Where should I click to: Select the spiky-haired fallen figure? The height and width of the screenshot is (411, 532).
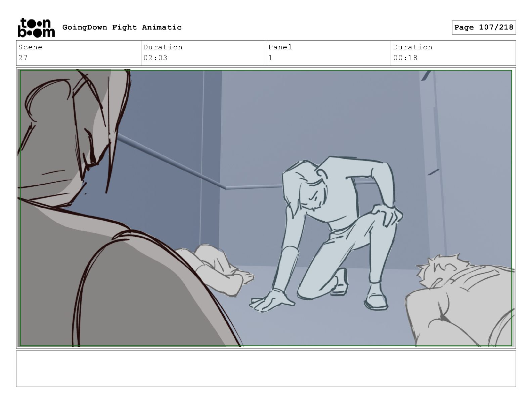click(460, 301)
